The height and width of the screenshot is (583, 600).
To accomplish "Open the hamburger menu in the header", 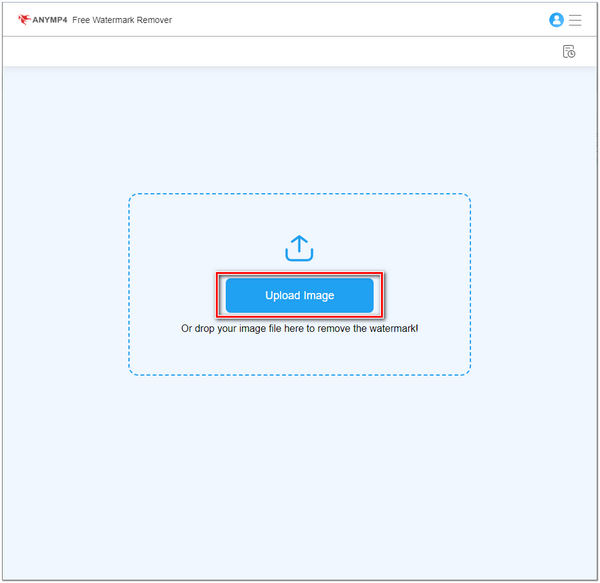I will tap(576, 20).
